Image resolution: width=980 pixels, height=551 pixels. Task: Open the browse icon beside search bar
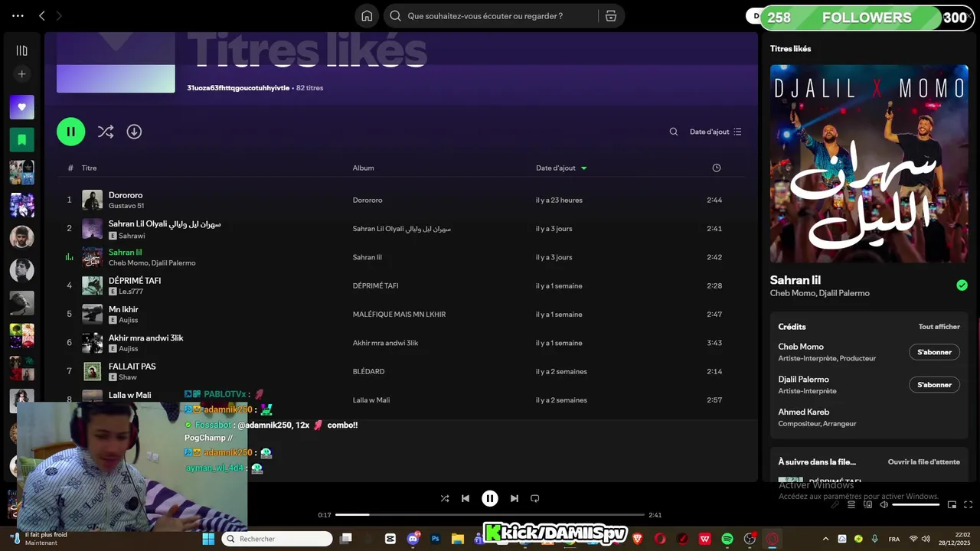coord(610,15)
